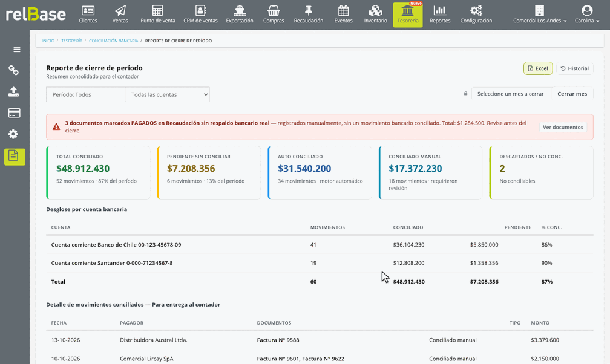Toggle the hamburger sidebar menu

[x=17, y=50]
